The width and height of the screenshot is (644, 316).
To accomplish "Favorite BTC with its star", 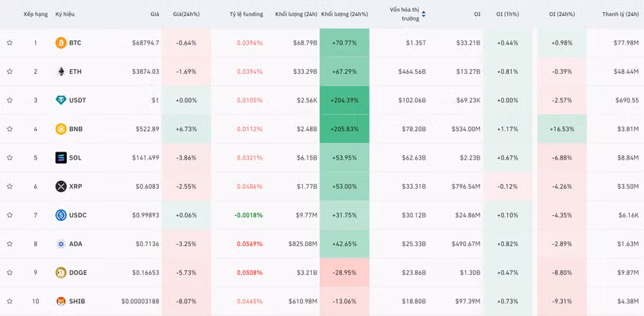I will click(10, 43).
